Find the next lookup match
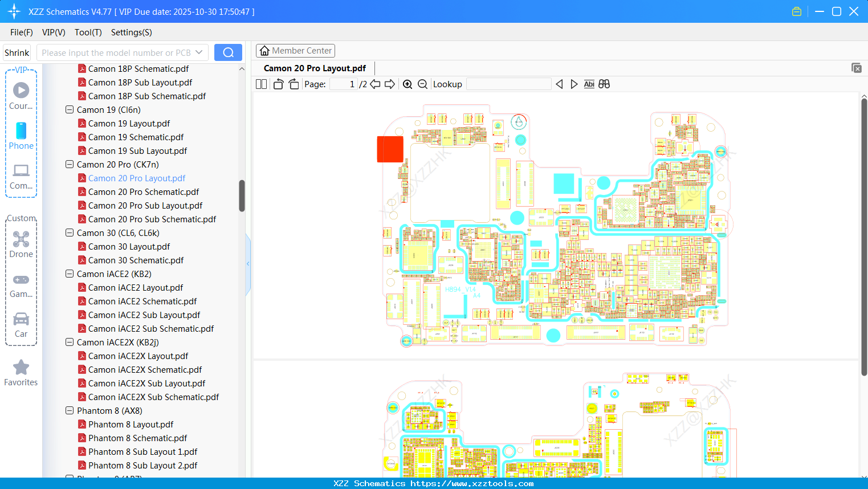This screenshot has width=868, height=489. (574, 84)
